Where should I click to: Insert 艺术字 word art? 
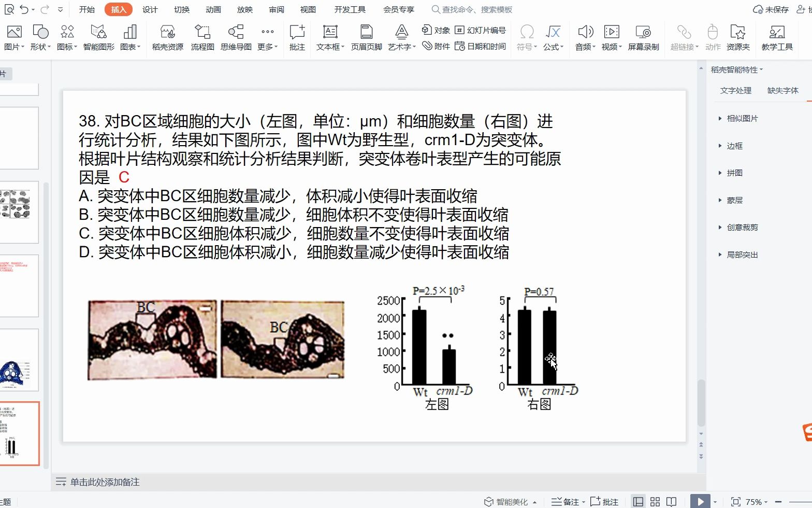401,38
